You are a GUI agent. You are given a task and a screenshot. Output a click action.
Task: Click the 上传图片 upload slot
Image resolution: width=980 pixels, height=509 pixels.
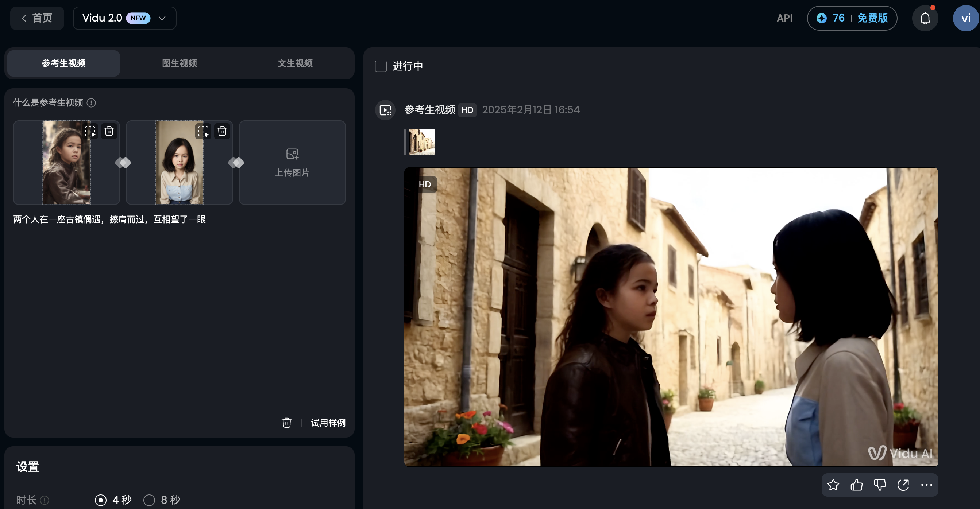point(292,163)
